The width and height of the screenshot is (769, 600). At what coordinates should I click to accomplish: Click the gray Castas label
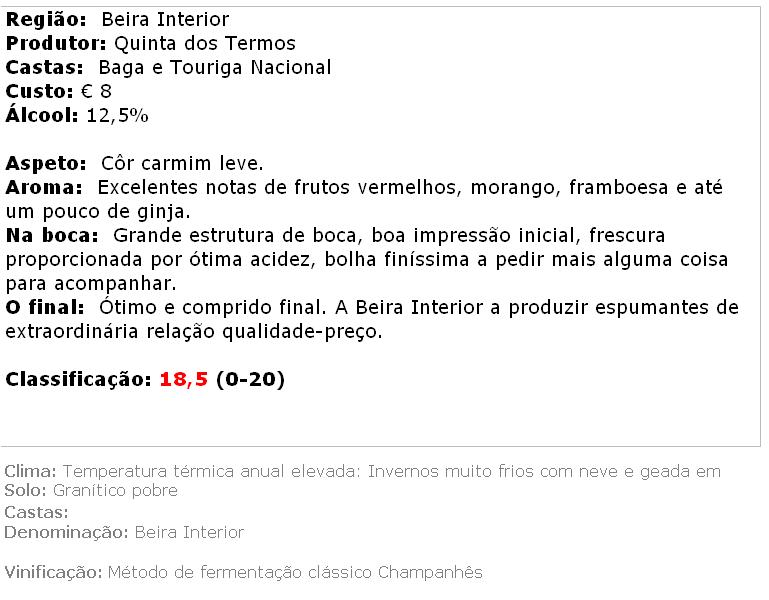click(x=36, y=513)
